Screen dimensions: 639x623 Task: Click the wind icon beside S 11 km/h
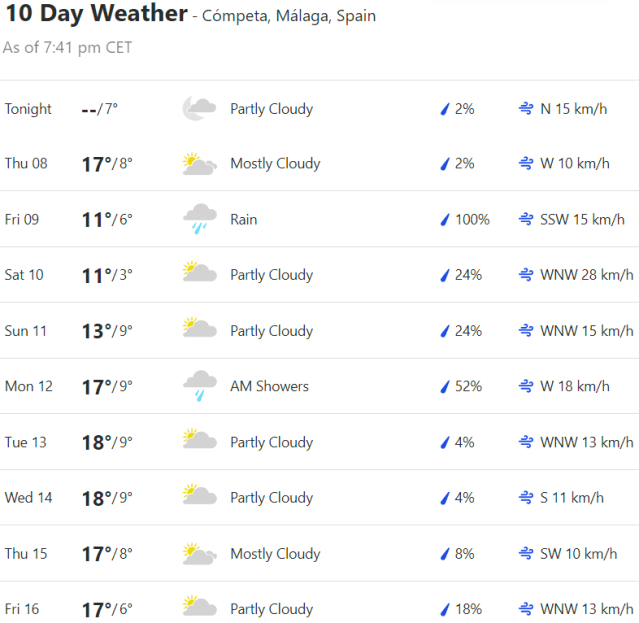[x=525, y=498]
